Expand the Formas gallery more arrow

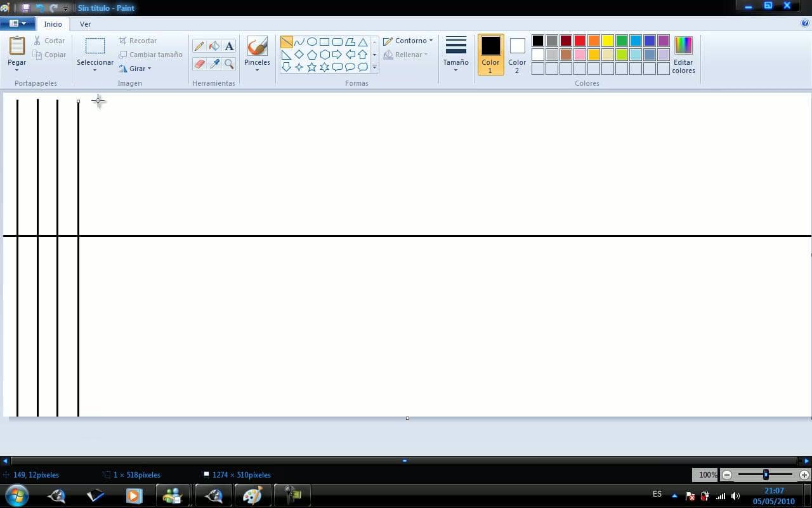(374, 67)
